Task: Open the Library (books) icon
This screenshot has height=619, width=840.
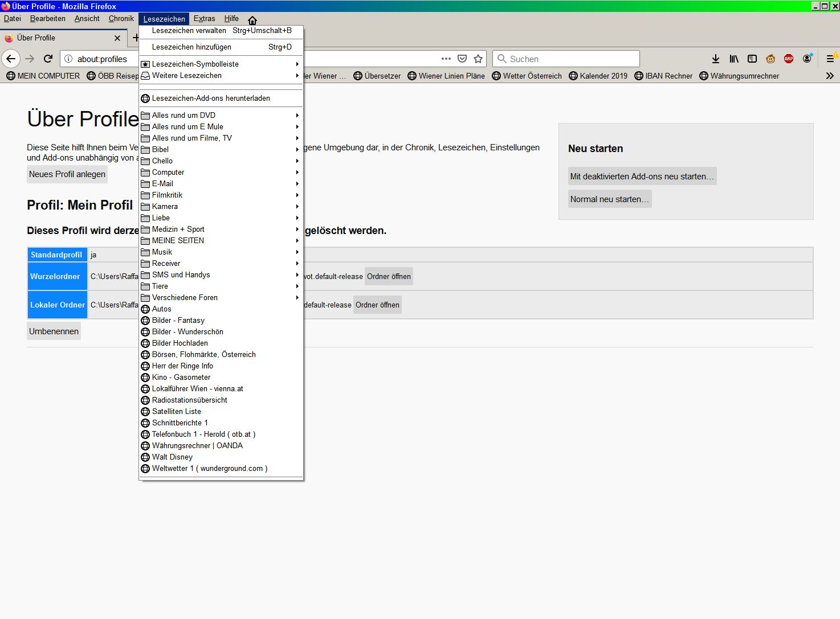Action: coord(734,58)
